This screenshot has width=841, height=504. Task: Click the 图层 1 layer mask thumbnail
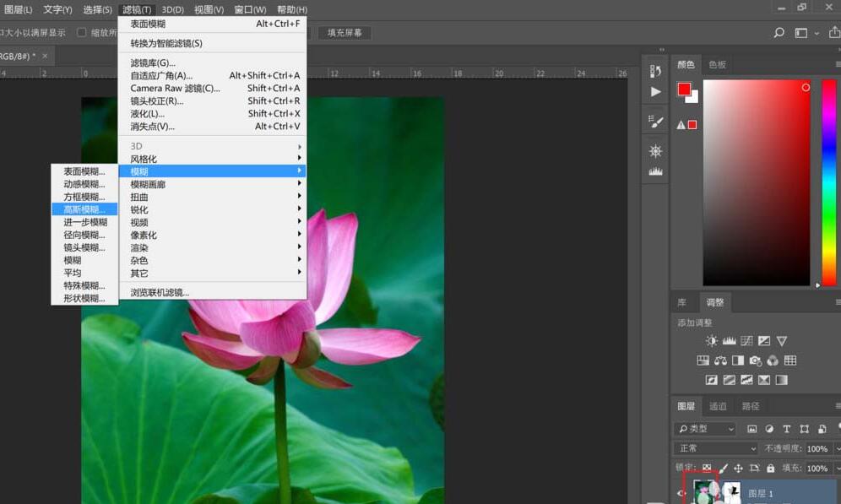[732, 492]
